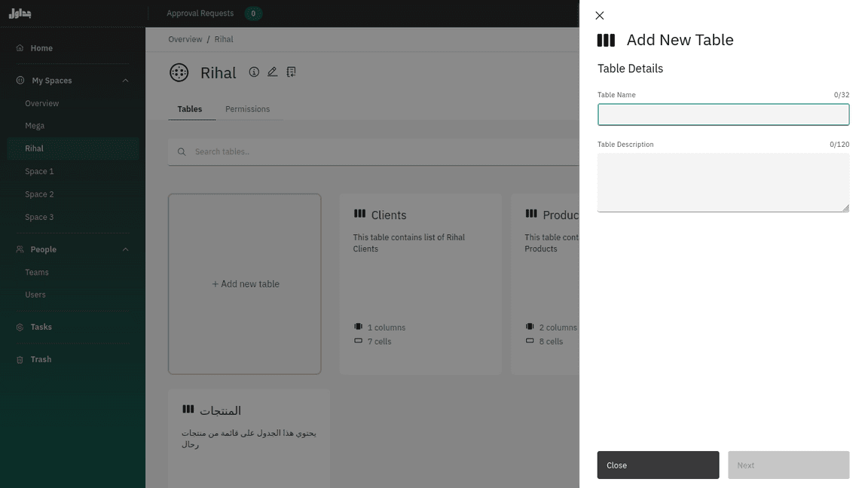
Task: Open Space 2 in the sidebar
Action: [x=39, y=194]
